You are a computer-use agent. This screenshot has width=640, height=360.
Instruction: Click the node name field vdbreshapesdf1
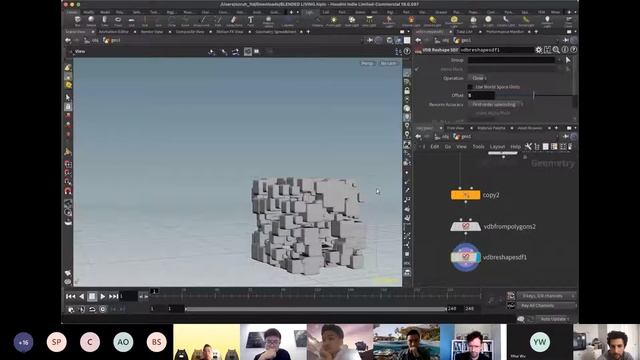(x=496, y=50)
